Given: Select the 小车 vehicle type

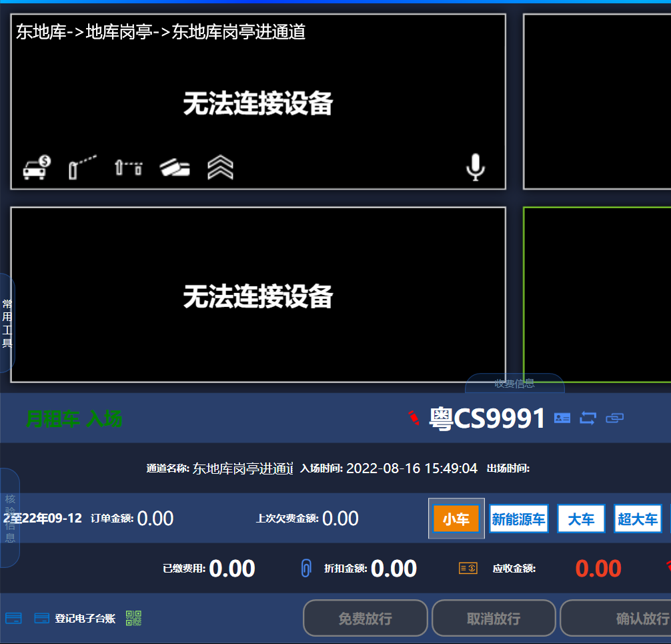Looking at the screenshot, I should click(x=456, y=519).
